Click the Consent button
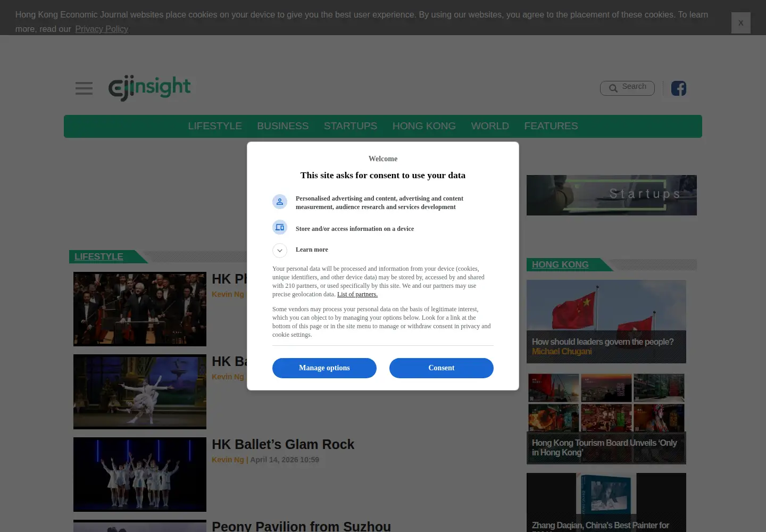The height and width of the screenshot is (532, 766). click(442, 368)
